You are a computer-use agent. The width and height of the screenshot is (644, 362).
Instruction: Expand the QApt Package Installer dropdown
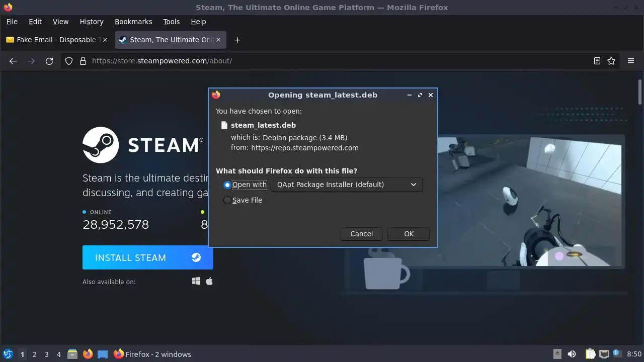[347, 185]
